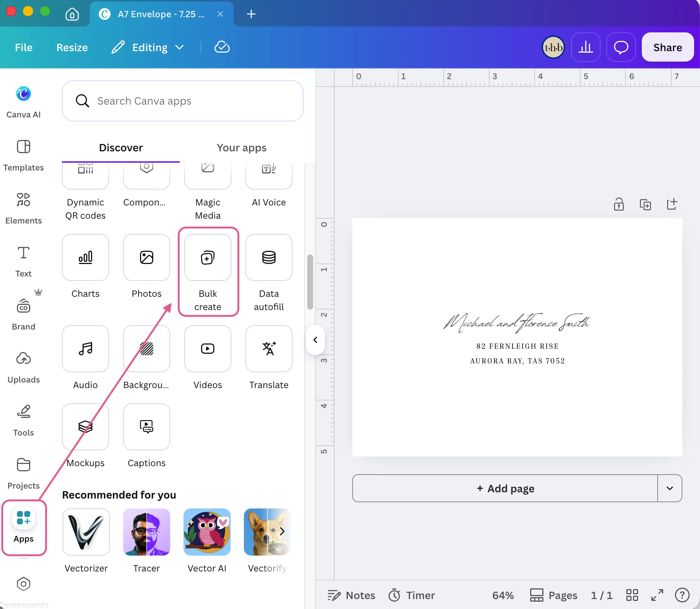Select the Discover tab

coord(121,148)
